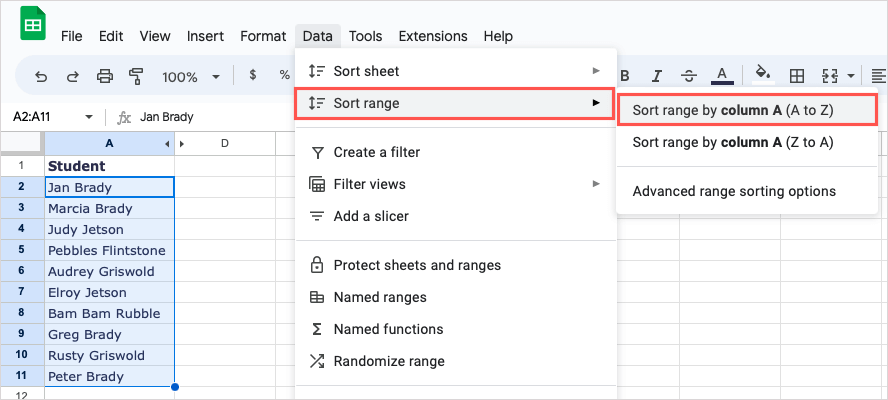Expand the name box A2:A11 dropdown
This screenshot has width=888, height=400.
89,117
